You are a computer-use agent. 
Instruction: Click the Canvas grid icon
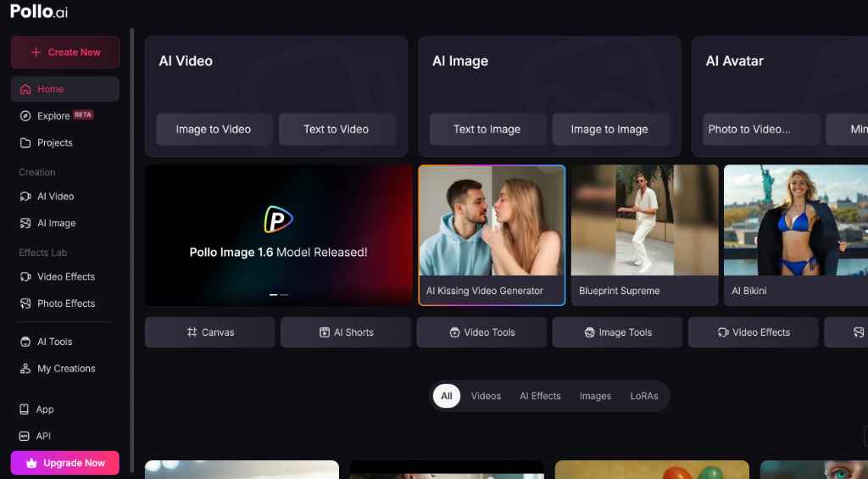pyautogui.click(x=192, y=332)
